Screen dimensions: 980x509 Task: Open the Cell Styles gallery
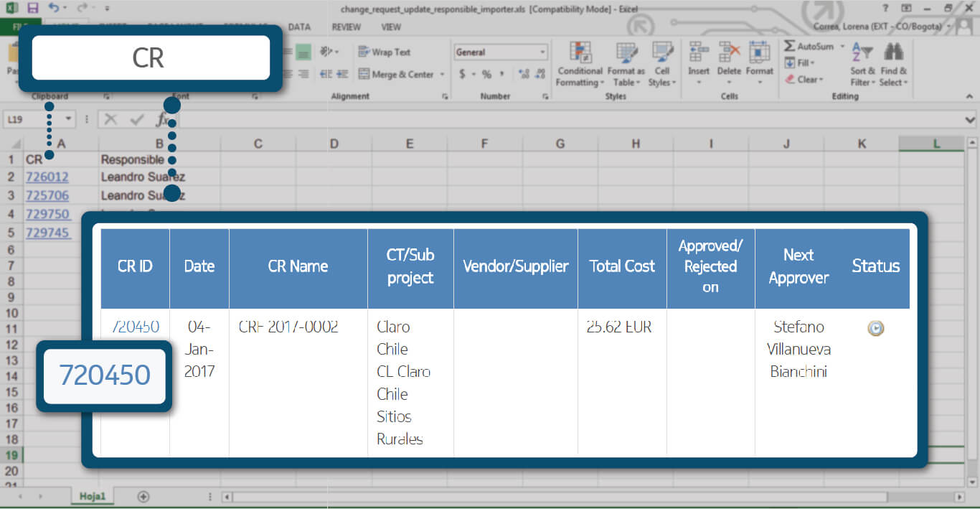tap(660, 63)
